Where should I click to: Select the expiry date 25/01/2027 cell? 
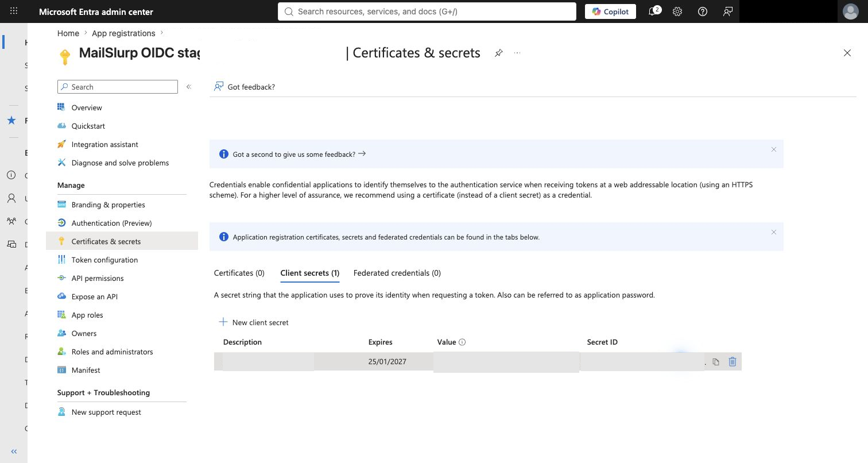387,362
